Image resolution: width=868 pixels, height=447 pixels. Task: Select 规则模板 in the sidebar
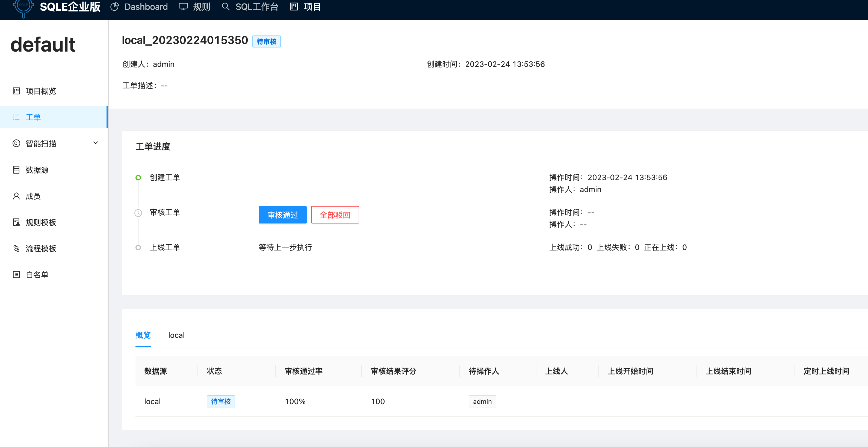coord(40,222)
